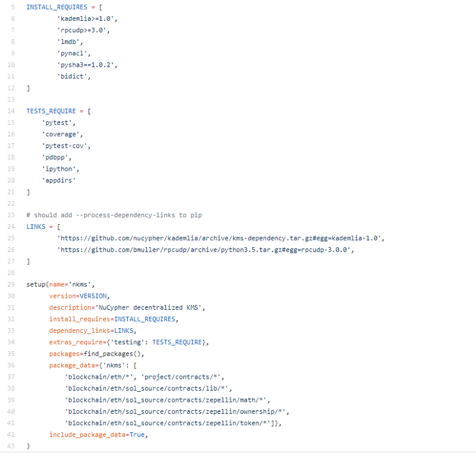Click the 'ipython' entry

[58, 169]
